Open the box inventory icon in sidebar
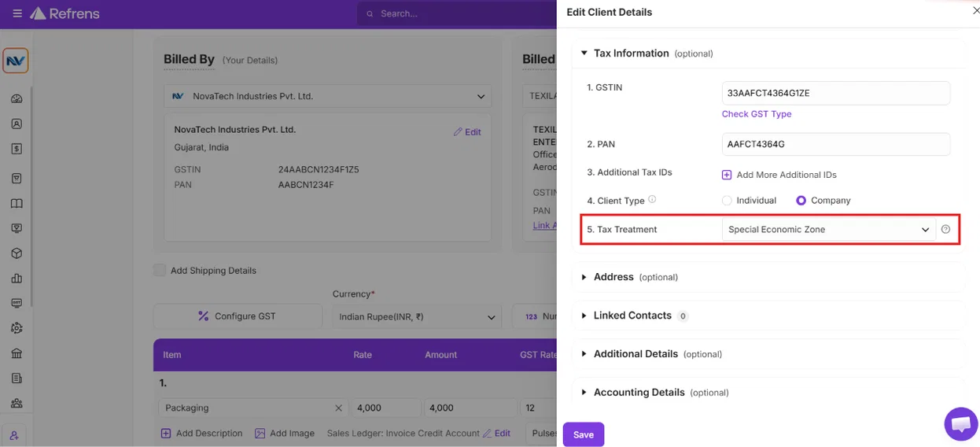The image size is (980, 447). point(17,253)
